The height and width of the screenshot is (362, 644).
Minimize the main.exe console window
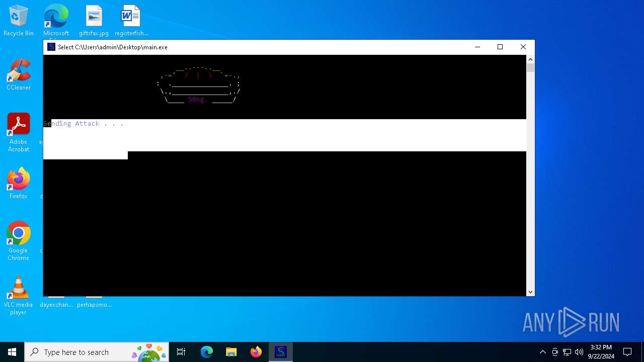(477, 47)
